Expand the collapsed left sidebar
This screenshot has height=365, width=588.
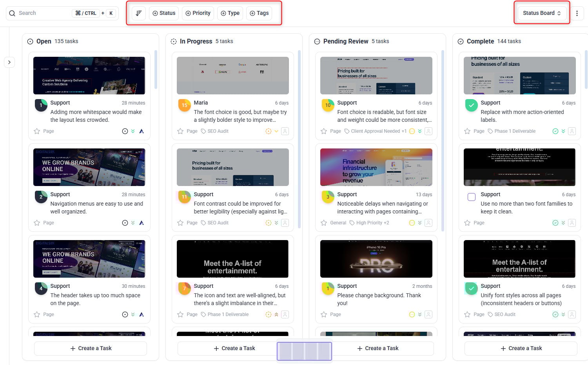9,62
